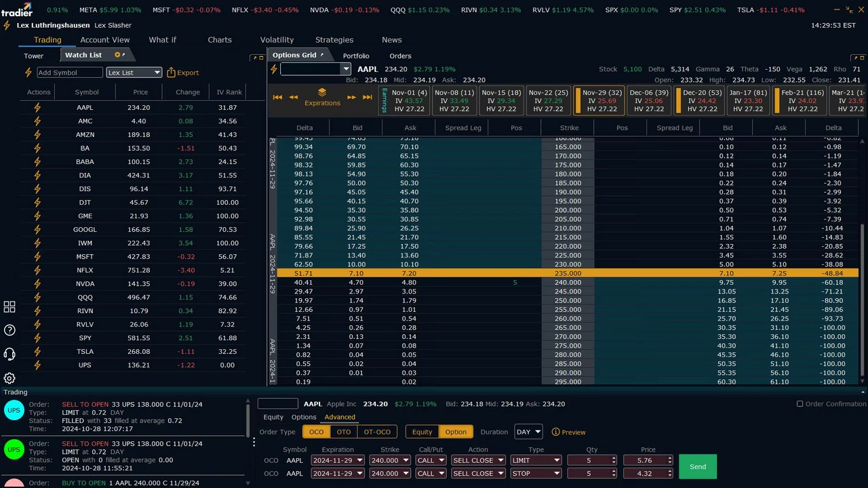This screenshot has height=488, width=868.
Task: Switch order asset toggle to Equity
Action: (x=422, y=432)
